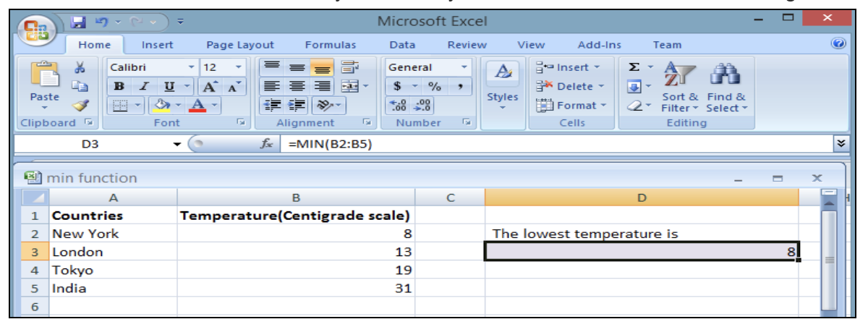Switch to the Page Layout tab
This screenshot has width=868, height=327.
[239, 45]
